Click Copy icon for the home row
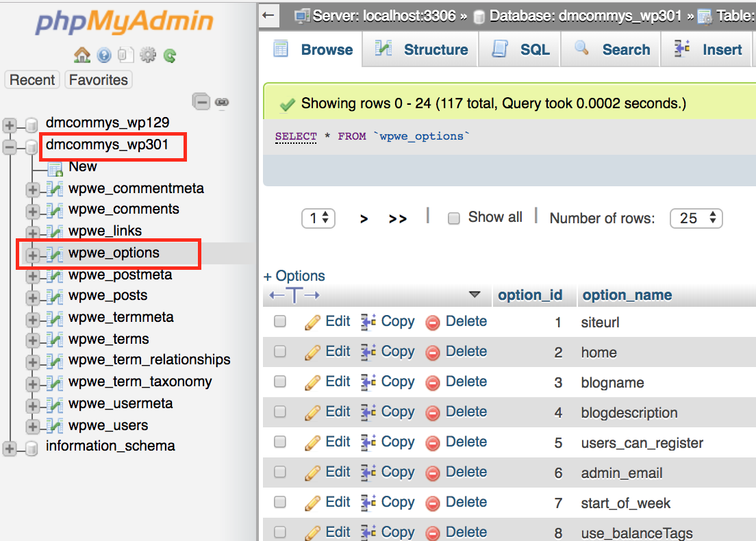Screen dimensions: 756x541 (368, 353)
